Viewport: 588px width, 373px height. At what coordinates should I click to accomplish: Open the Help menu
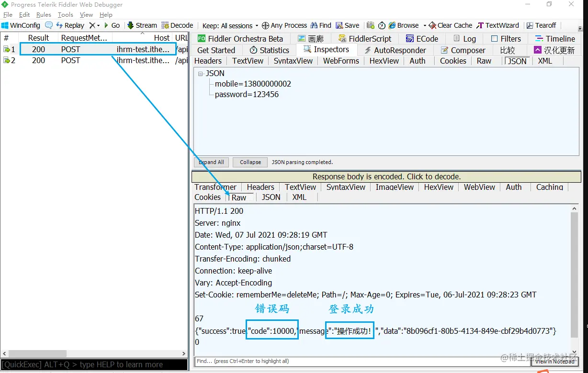coord(106,15)
